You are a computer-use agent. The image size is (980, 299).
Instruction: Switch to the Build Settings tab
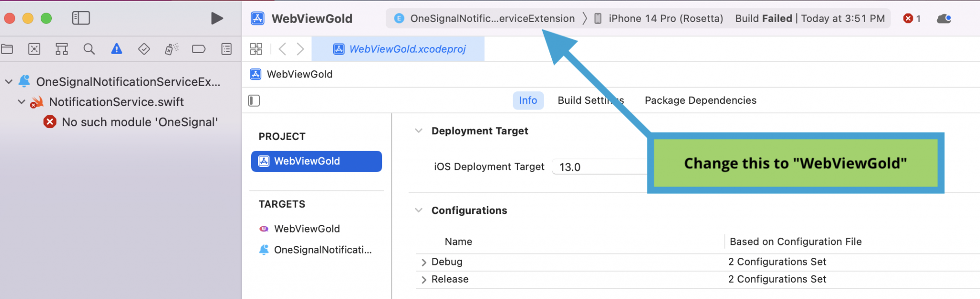pyautogui.click(x=590, y=100)
